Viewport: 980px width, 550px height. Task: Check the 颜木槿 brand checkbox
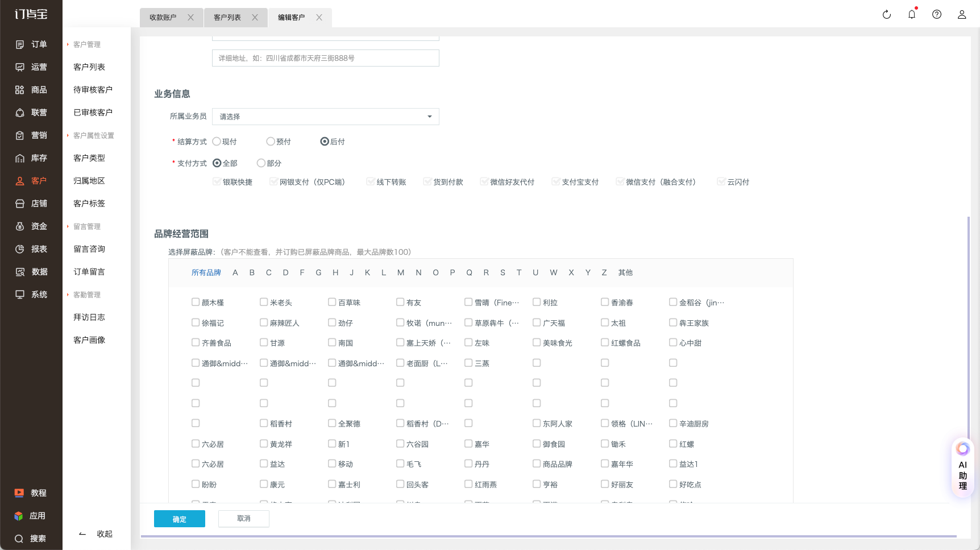click(196, 302)
